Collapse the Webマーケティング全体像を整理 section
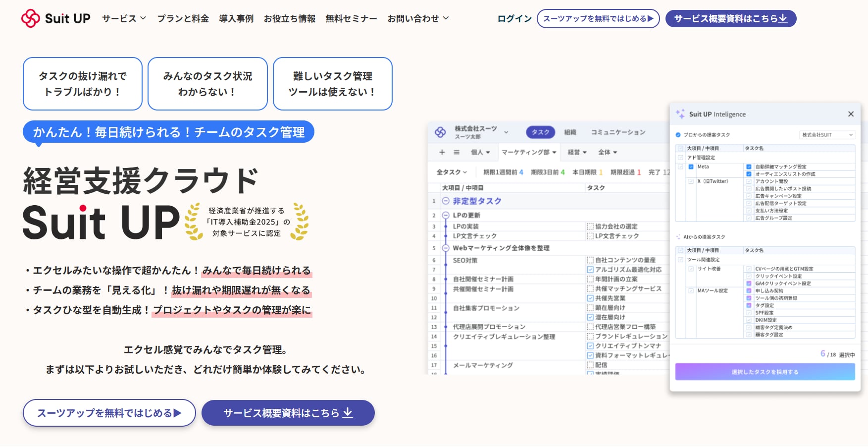The width and height of the screenshot is (868, 447). coord(446,248)
